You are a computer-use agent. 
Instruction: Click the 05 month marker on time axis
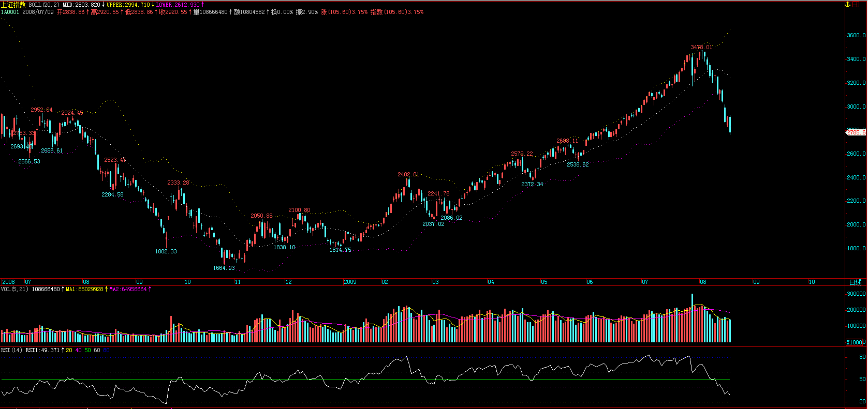(x=544, y=282)
